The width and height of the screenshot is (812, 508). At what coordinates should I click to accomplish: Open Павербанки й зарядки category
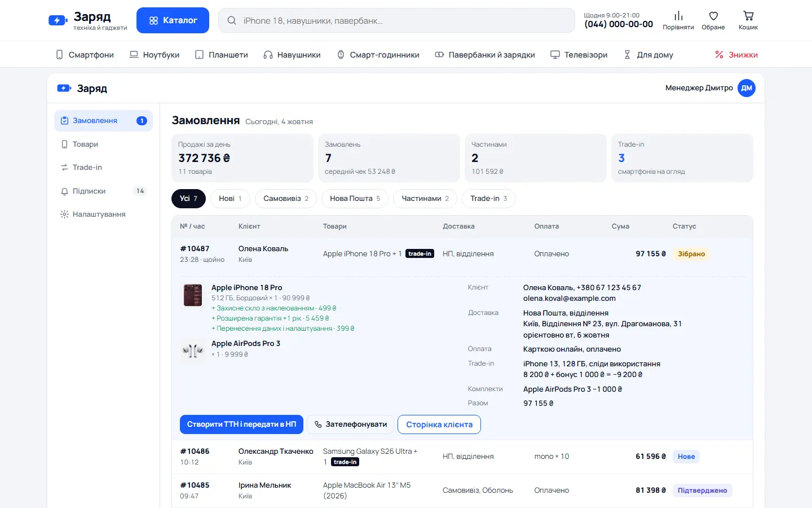point(484,55)
